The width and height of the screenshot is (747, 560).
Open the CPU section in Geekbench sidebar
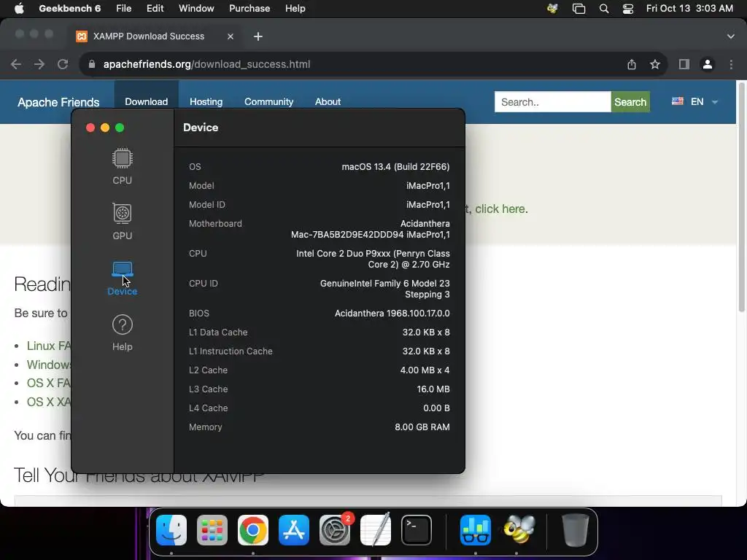pyautogui.click(x=122, y=166)
